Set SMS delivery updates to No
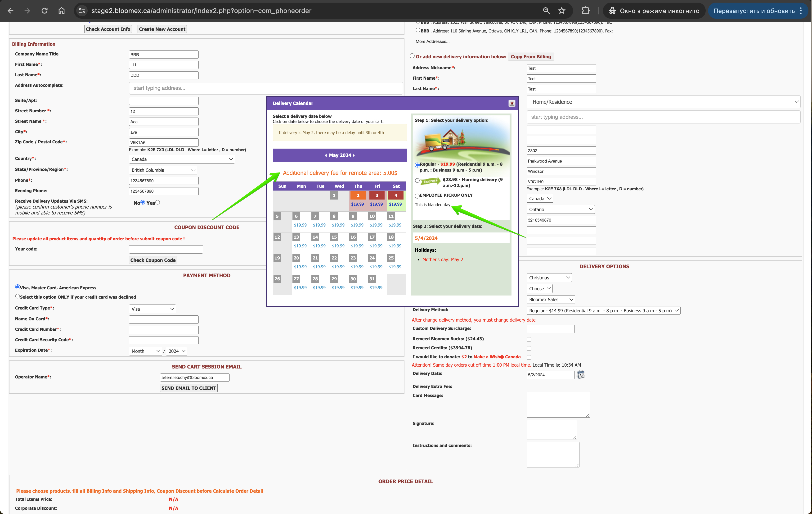 (x=143, y=202)
